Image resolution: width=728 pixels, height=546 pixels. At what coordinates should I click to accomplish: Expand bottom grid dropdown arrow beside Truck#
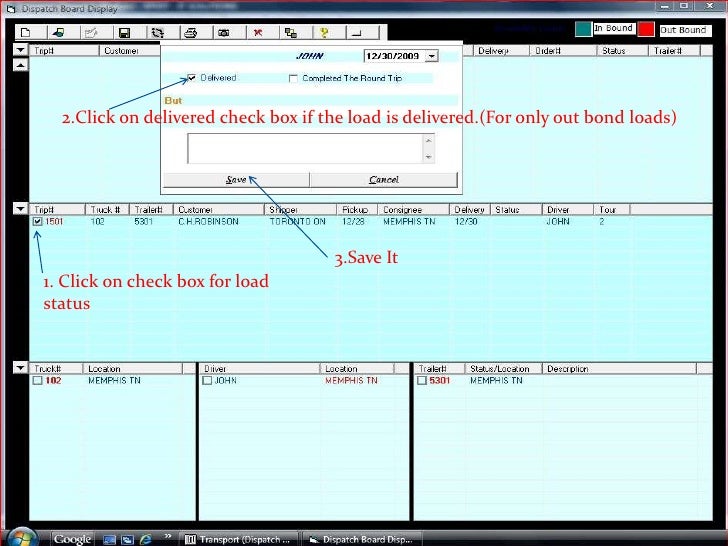(x=20, y=368)
